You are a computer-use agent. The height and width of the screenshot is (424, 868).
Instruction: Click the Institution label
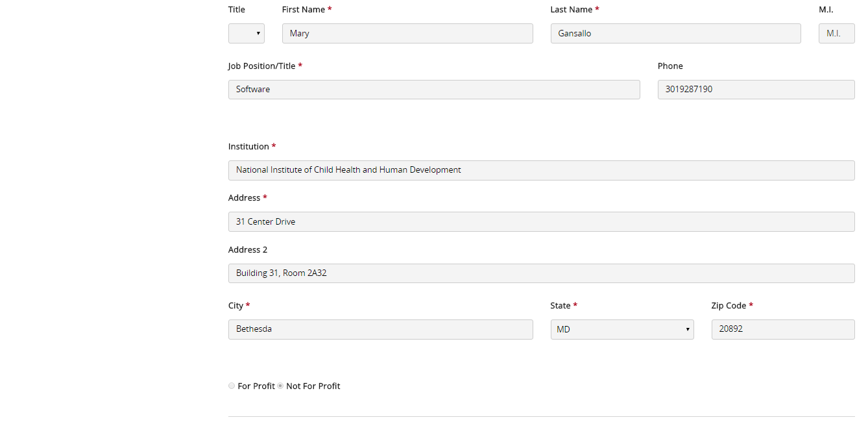click(248, 147)
